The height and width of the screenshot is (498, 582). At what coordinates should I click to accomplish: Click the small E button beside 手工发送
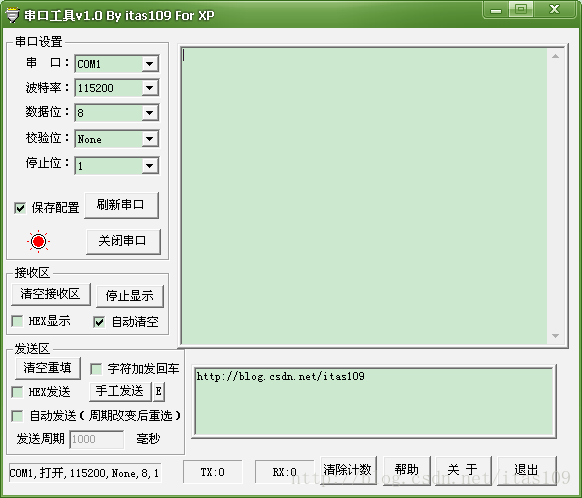[x=159, y=391]
